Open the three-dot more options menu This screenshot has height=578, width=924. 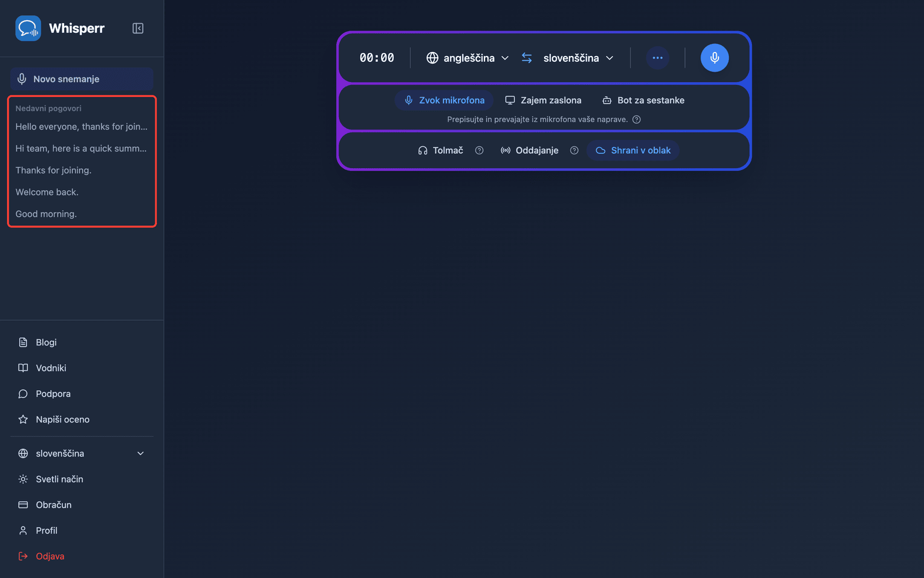click(x=658, y=58)
